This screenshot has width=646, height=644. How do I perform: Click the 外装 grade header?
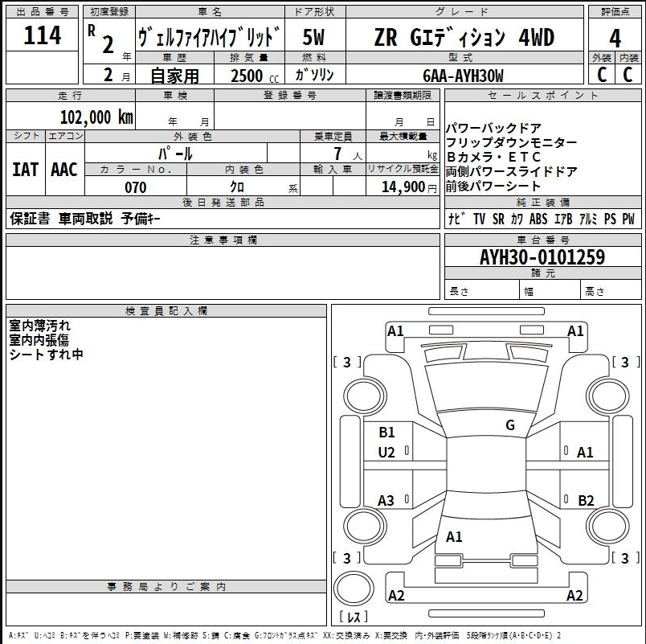[x=602, y=58]
